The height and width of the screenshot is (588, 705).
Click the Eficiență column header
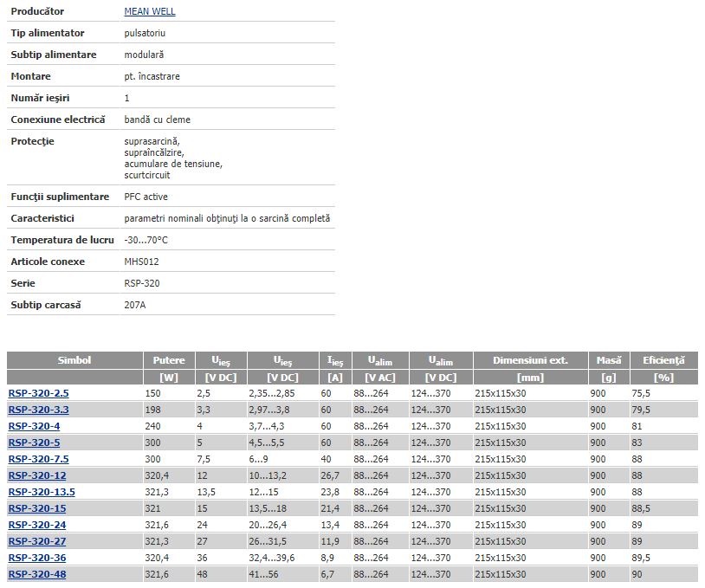[x=663, y=360]
